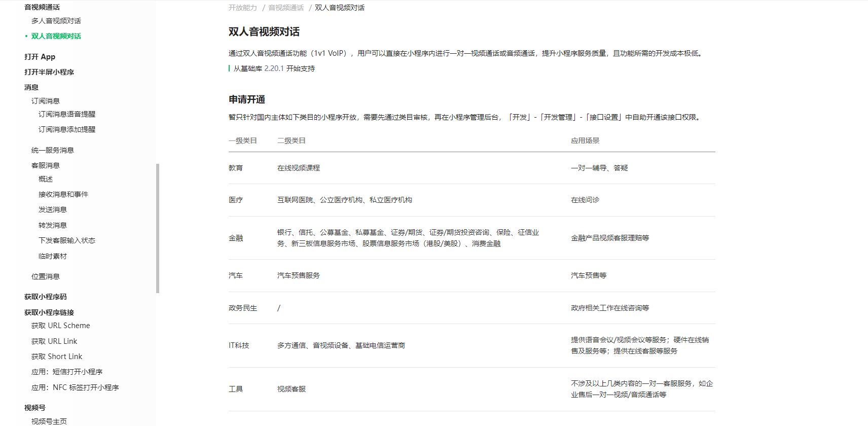Go to 打开半屏小程序 in sidebar
868x426 pixels.
click(49, 72)
